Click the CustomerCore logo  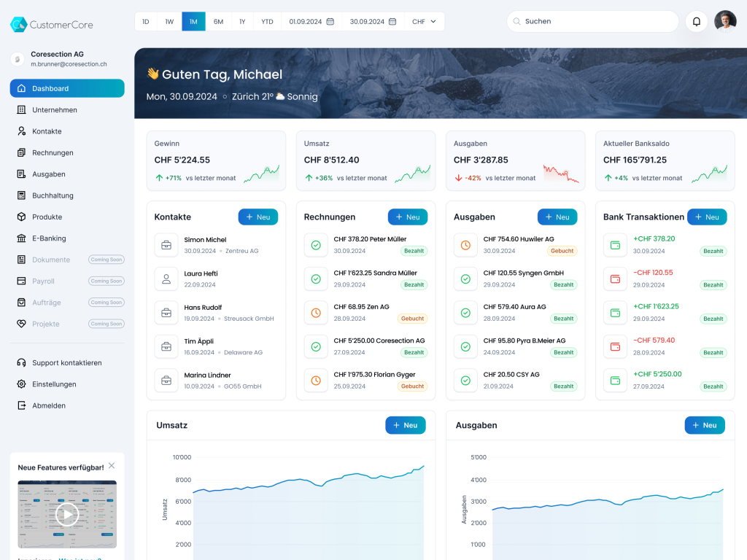click(52, 24)
